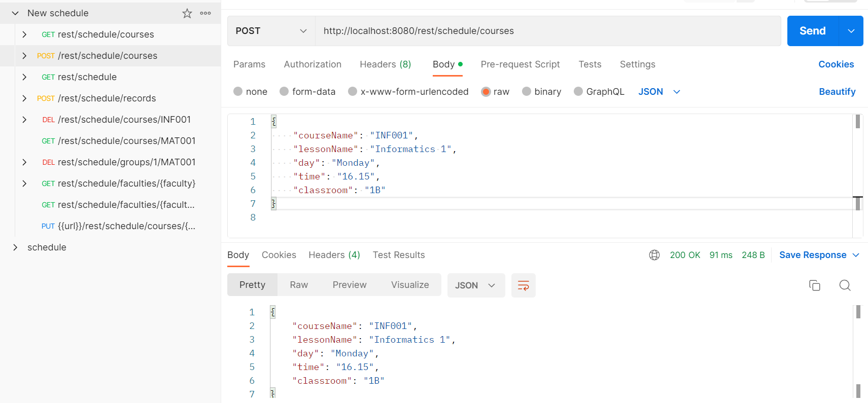This screenshot has height=403, width=868.
Task: Search within the response body
Action: point(845,285)
